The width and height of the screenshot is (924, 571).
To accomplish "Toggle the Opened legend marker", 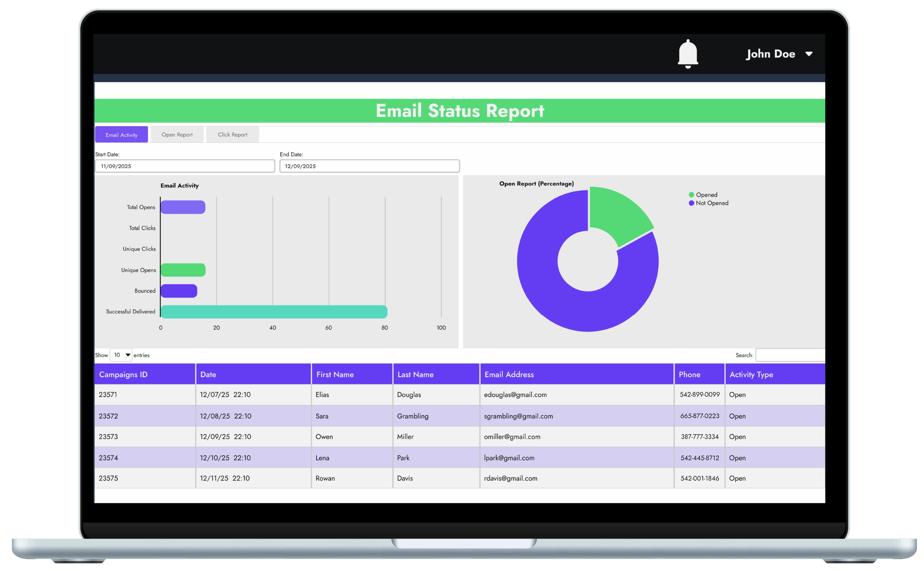I will pyautogui.click(x=691, y=195).
